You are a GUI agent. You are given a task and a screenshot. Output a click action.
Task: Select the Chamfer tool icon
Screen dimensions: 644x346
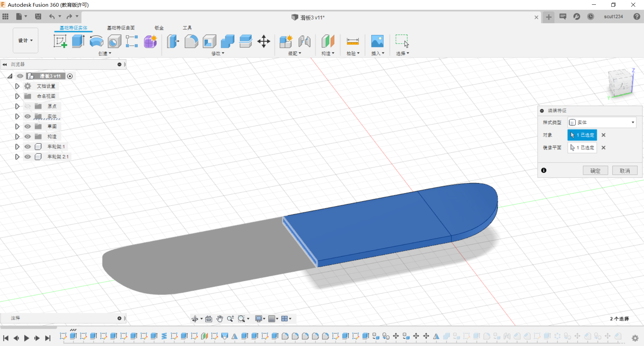point(209,41)
